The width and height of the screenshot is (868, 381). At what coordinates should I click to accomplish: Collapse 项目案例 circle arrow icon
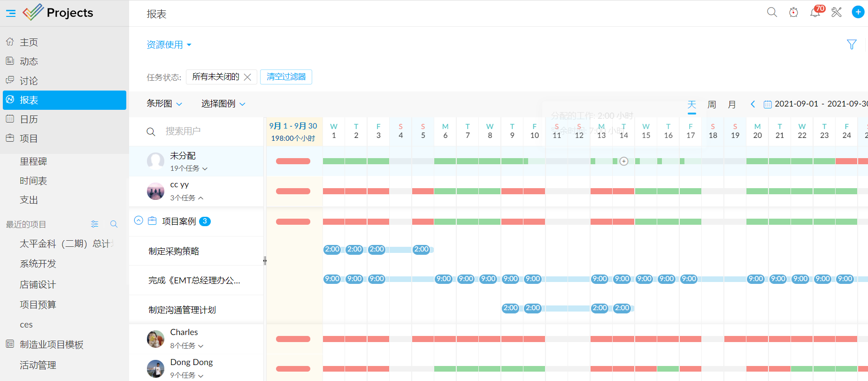pos(138,221)
